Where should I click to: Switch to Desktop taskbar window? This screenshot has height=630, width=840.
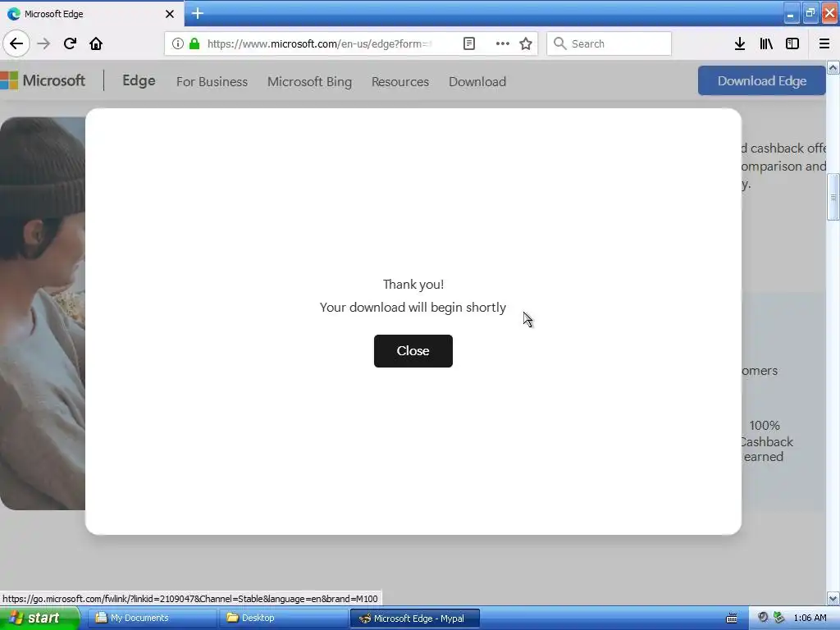pyautogui.click(x=283, y=619)
